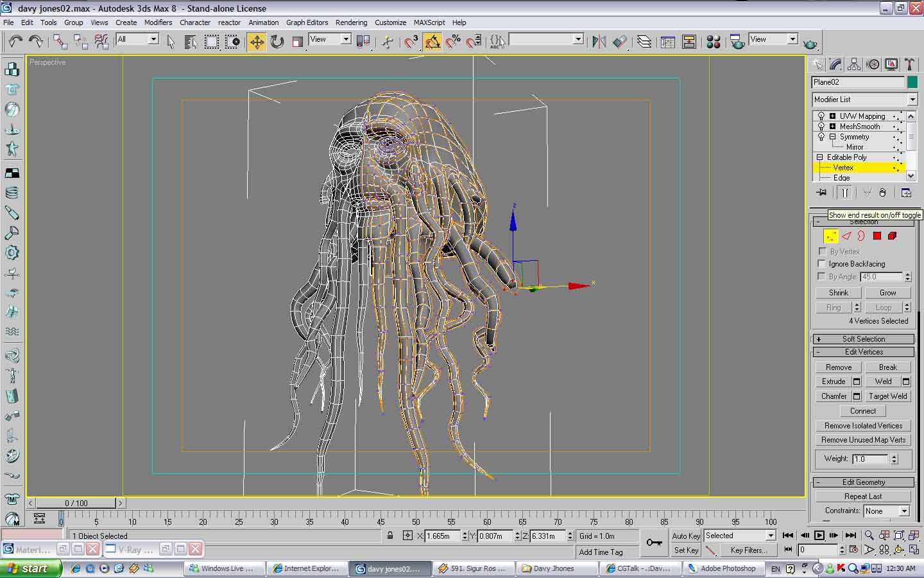Expand the UVW Mapping modifier plus box
The width and height of the screenshot is (924, 578).
[x=832, y=116]
